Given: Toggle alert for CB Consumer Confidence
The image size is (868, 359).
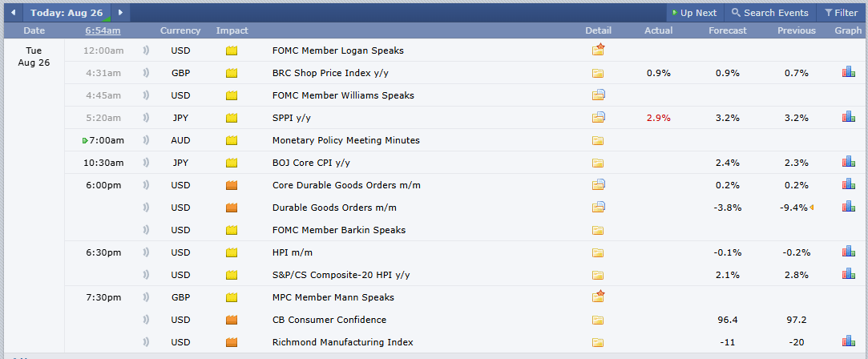Looking at the screenshot, I should [x=146, y=320].
